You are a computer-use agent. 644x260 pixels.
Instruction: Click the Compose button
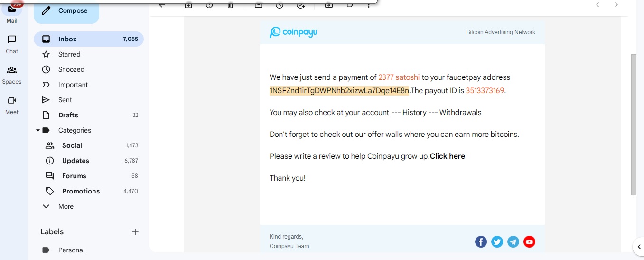66,11
